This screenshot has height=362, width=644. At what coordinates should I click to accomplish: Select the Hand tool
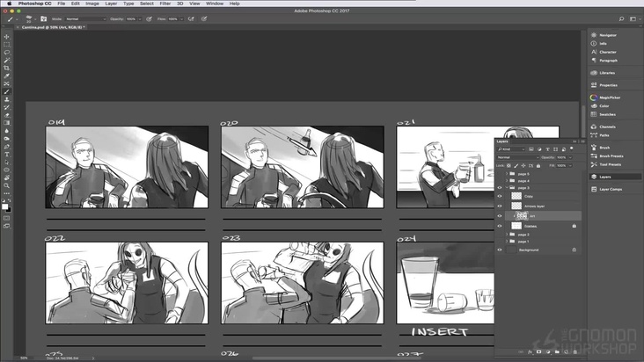coord(6,178)
